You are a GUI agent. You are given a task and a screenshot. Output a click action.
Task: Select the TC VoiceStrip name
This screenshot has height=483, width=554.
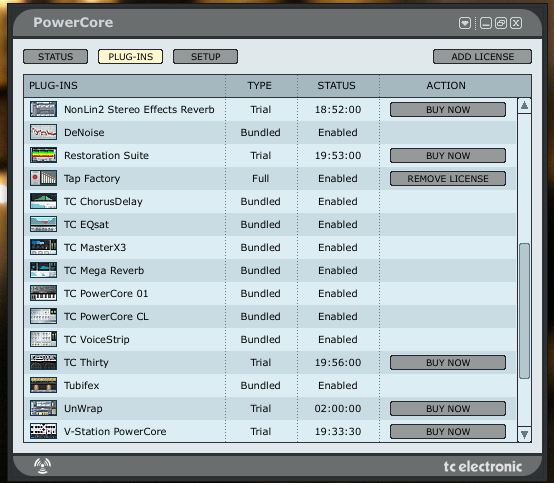pyautogui.click(x=97, y=340)
